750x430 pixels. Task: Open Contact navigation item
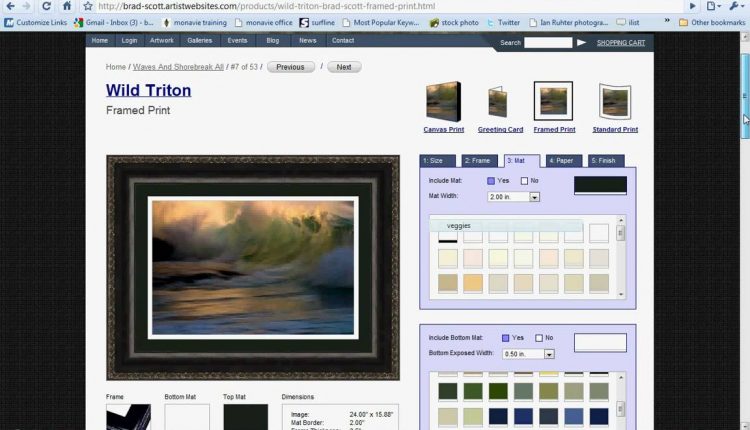(x=343, y=41)
